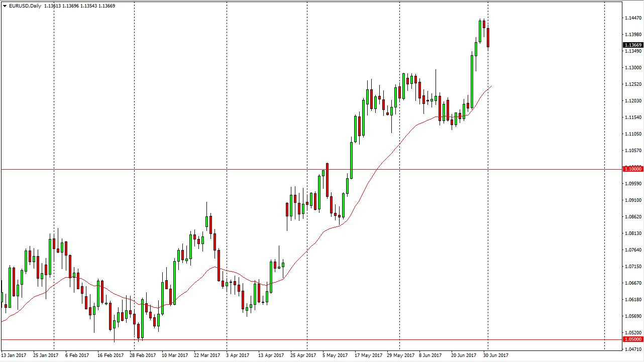Click the 29 May 2017 date label
644x362 pixels.
(x=400, y=355)
